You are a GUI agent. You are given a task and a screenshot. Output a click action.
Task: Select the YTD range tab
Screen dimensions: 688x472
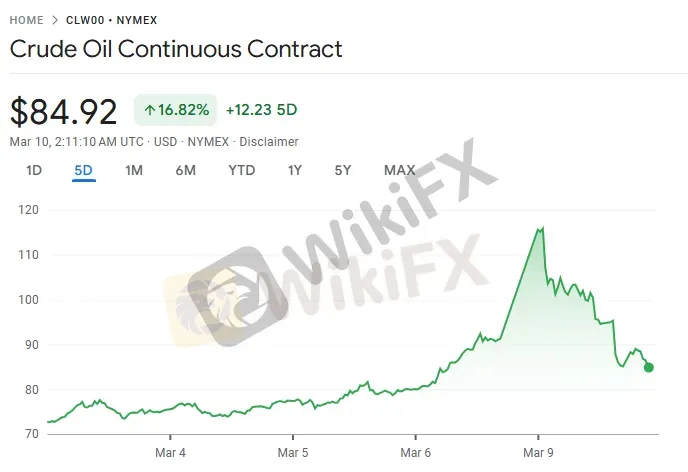tap(241, 170)
